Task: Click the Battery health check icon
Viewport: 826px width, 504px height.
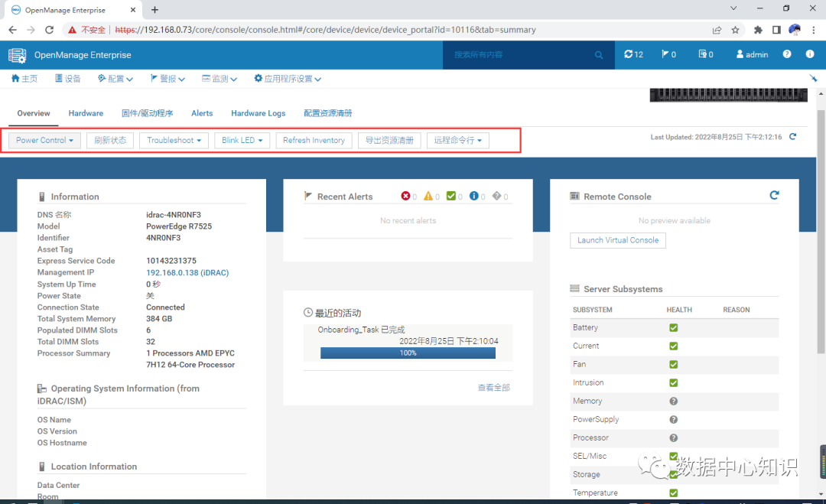Action: [673, 327]
